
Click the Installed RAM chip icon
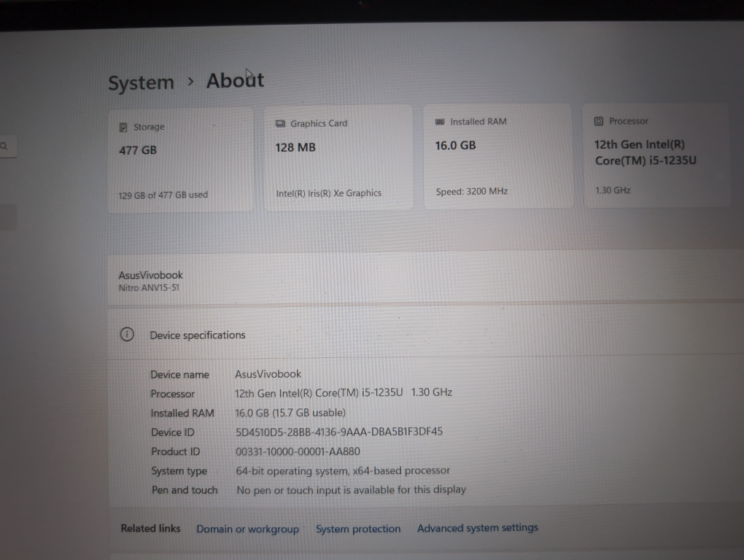(440, 122)
